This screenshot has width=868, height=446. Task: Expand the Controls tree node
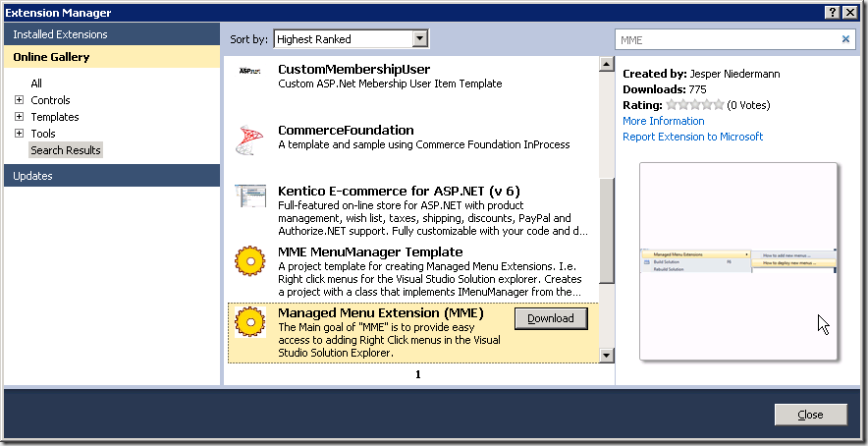[20, 100]
